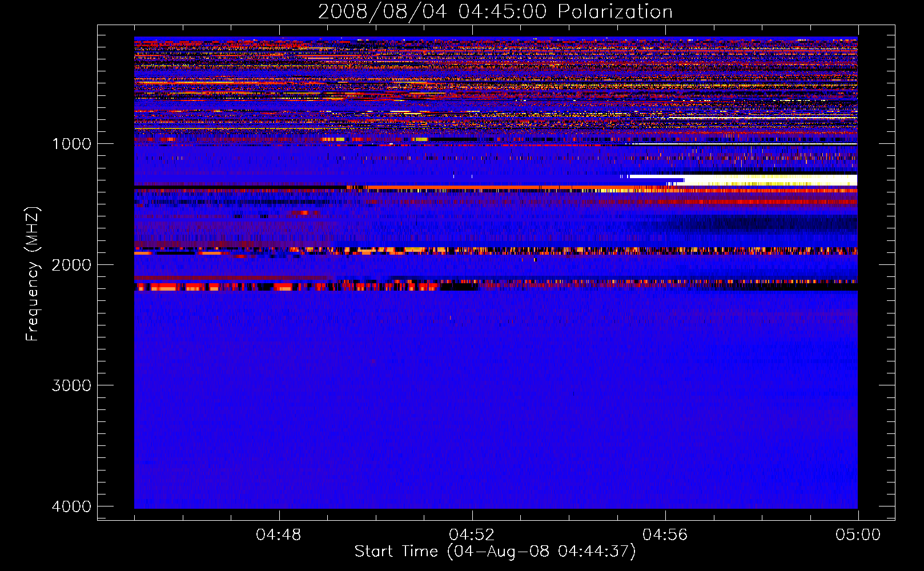
Task: Click the 04:56 time tick label
Action: pyautogui.click(x=665, y=535)
